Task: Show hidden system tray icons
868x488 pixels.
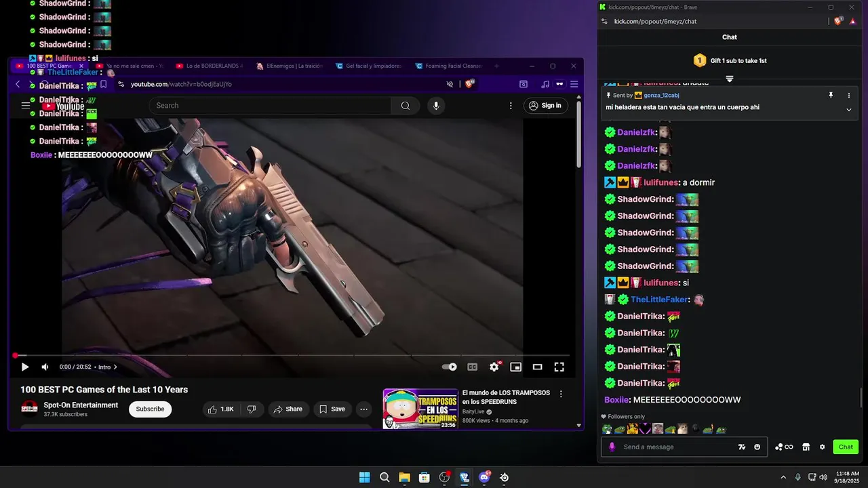Action: coord(783,477)
